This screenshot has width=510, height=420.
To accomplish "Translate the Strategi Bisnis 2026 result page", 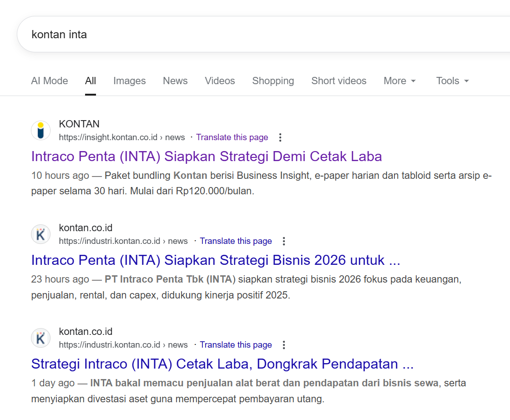I will 236,241.
